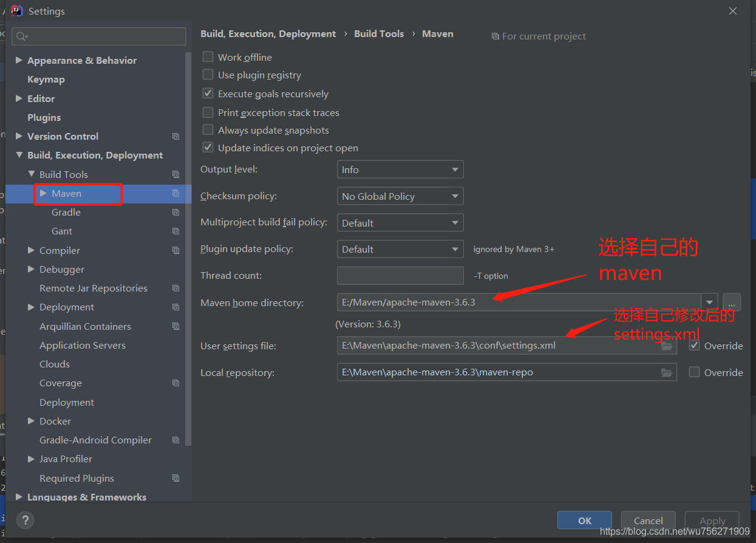Click project-level icon beside Gant row
Viewport: 756px width, 543px height.
pos(175,231)
